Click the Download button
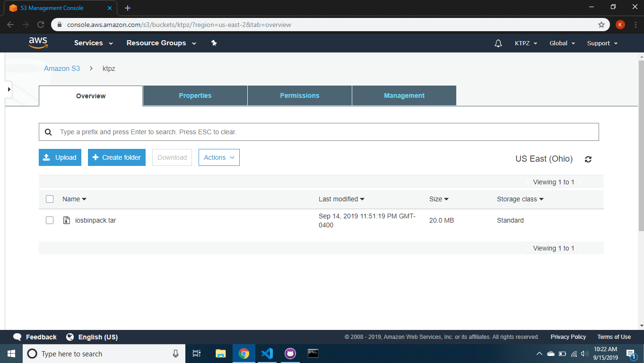 pos(172,157)
